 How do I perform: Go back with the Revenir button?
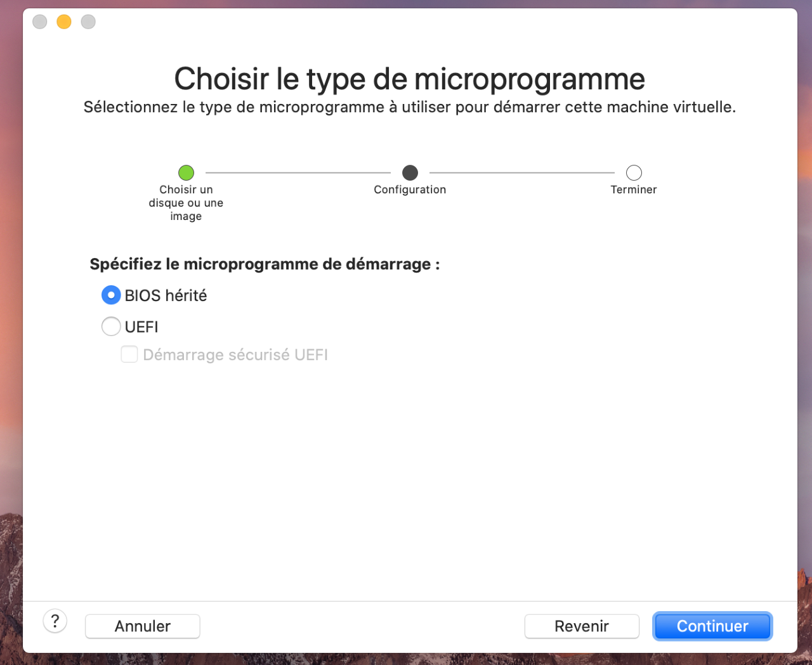[x=582, y=626]
